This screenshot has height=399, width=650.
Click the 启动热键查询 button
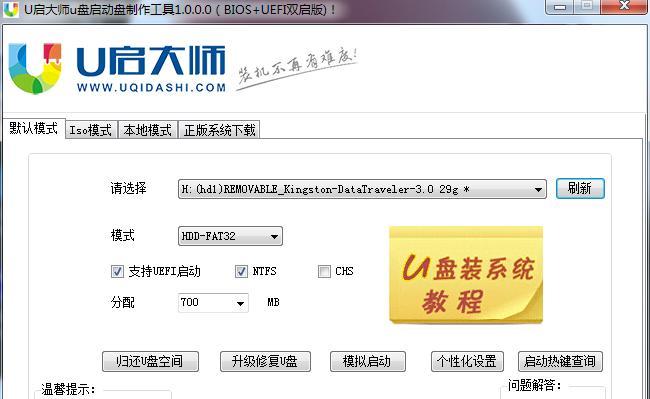pyautogui.click(x=560, y=361)
